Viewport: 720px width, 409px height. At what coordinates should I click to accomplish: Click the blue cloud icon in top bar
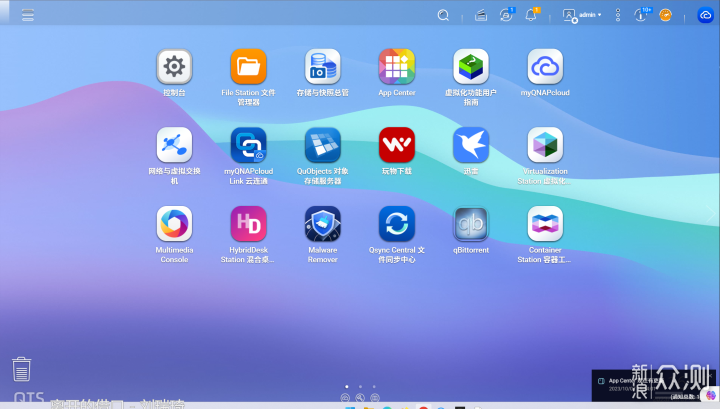click(x=705, y=15)
